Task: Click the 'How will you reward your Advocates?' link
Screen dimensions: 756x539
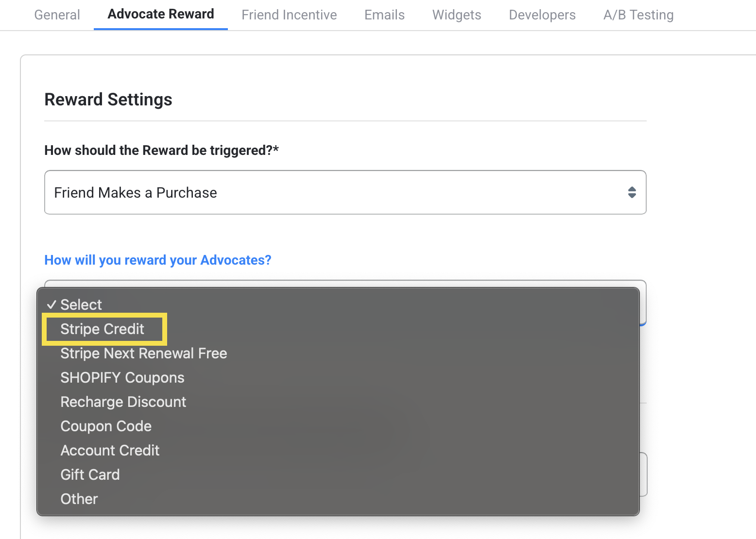Action: tap(158, 260)
